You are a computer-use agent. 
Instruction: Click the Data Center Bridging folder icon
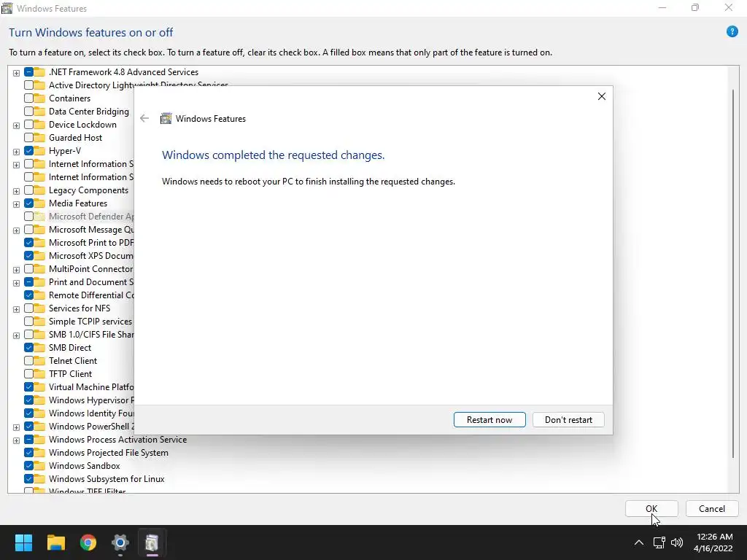pos(39,112)
